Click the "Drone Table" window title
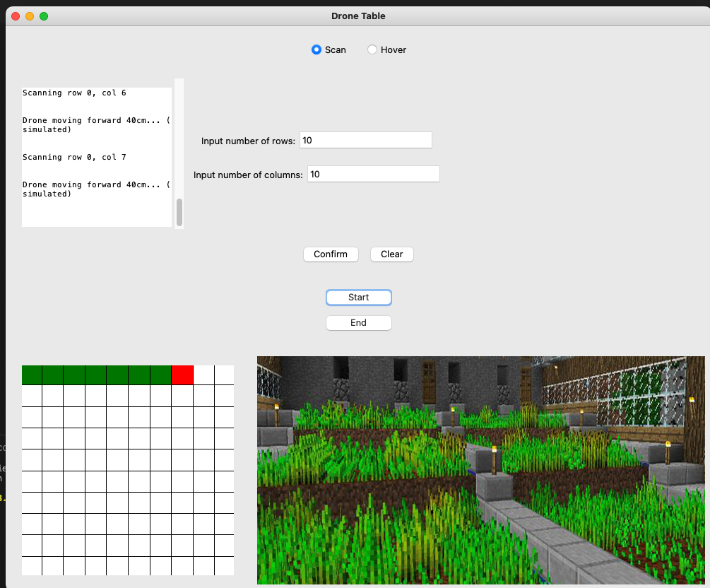The width and height of the screenshot is (710, 588). pyautogui.click(x=358, y=16)
